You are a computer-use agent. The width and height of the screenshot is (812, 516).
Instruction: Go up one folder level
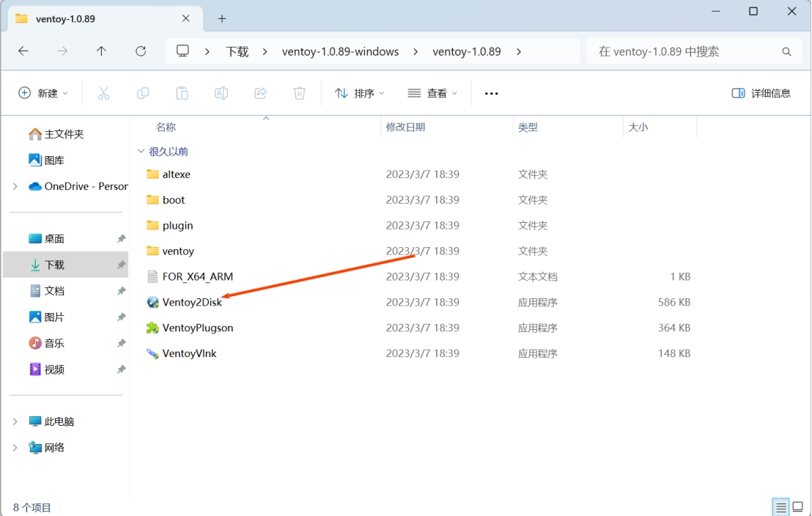(x=101, y=51)
